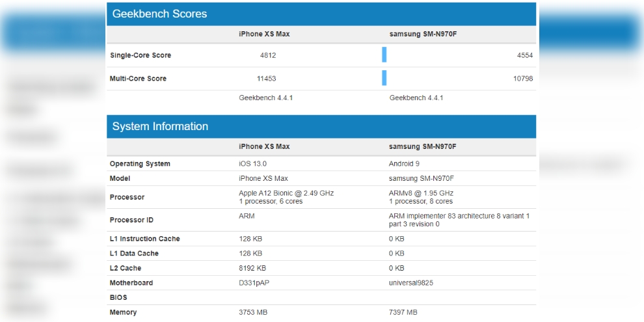Select Apple A12 Bionic @ 2.49 GHz text
The height and width of the screenshot is (322, 644).
(x=286, y=193)
